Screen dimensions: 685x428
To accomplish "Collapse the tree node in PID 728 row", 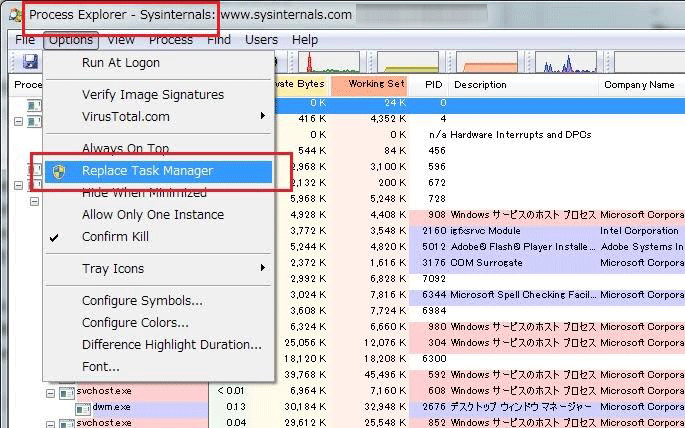I will coord(34,201).
